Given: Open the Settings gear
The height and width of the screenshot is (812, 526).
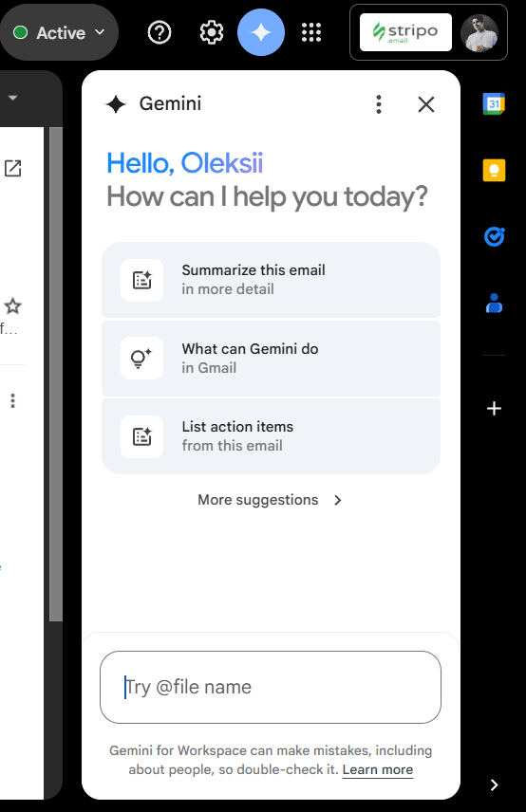Looking at the screenshot, I should [212, 32].
